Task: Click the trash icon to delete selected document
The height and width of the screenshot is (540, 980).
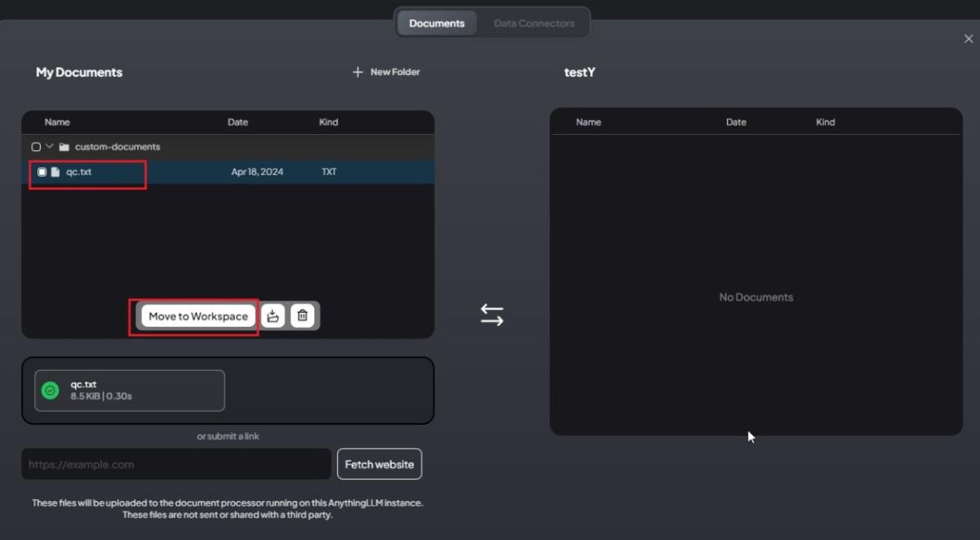Action: tap(302, 315)
